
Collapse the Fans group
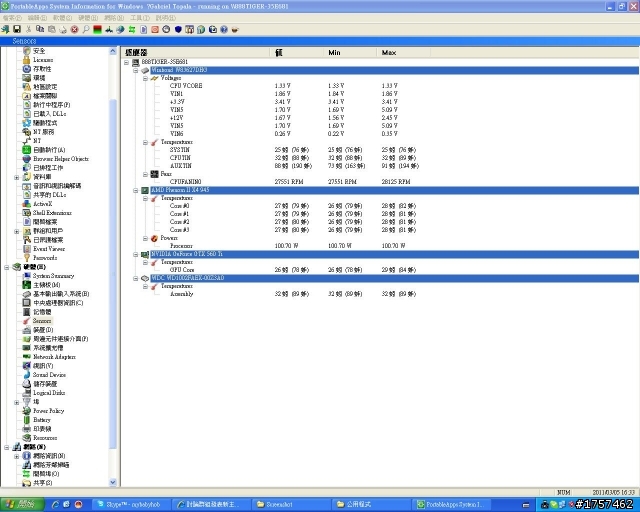pyautogui.click(x=145, y=174)
